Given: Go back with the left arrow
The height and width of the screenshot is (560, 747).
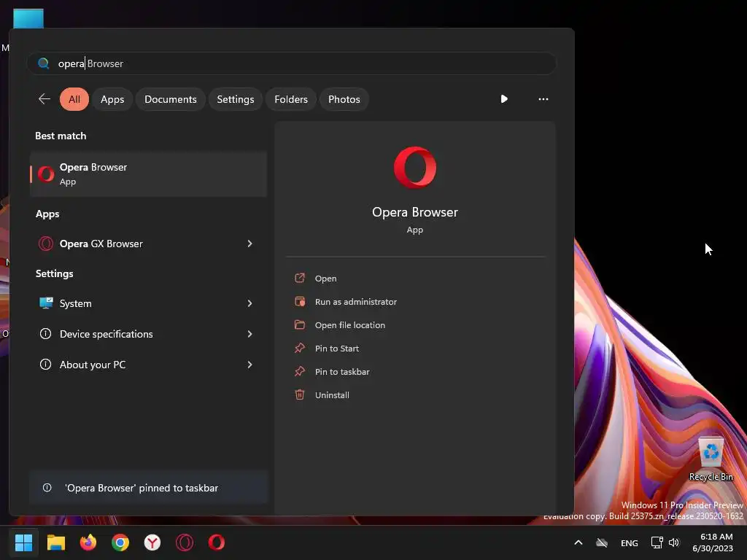Looking at the screenshot, I should (44, 99).
